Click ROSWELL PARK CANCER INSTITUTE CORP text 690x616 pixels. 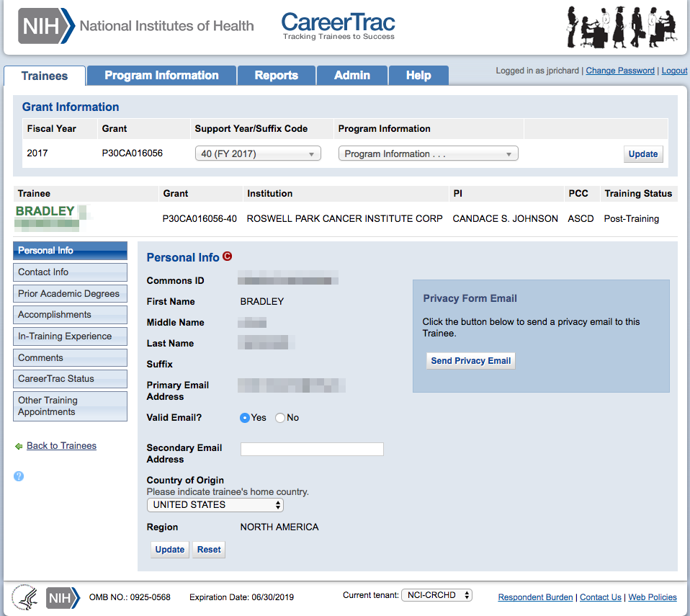pos(344,219)
